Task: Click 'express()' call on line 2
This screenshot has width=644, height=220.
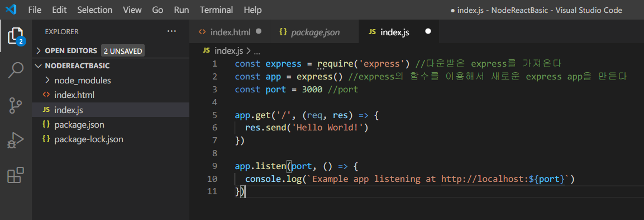Action: coord(319,77)
